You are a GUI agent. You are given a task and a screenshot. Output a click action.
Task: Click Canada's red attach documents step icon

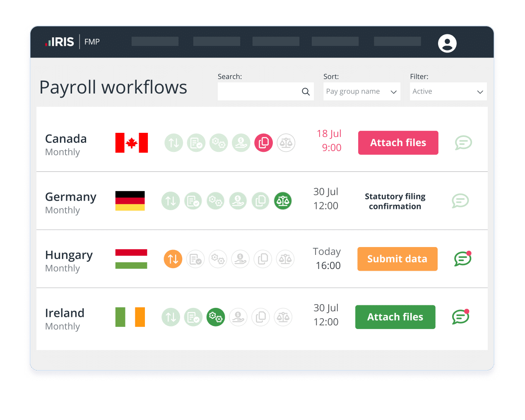point(263,143)
